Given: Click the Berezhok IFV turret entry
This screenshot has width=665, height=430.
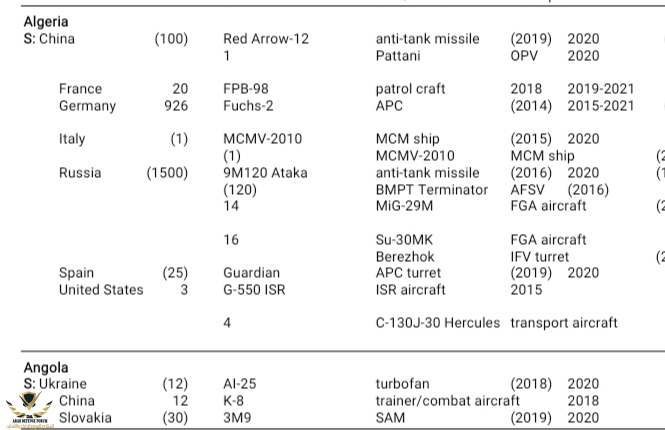Looking at the screenshot, I should [x=408, y=257].
